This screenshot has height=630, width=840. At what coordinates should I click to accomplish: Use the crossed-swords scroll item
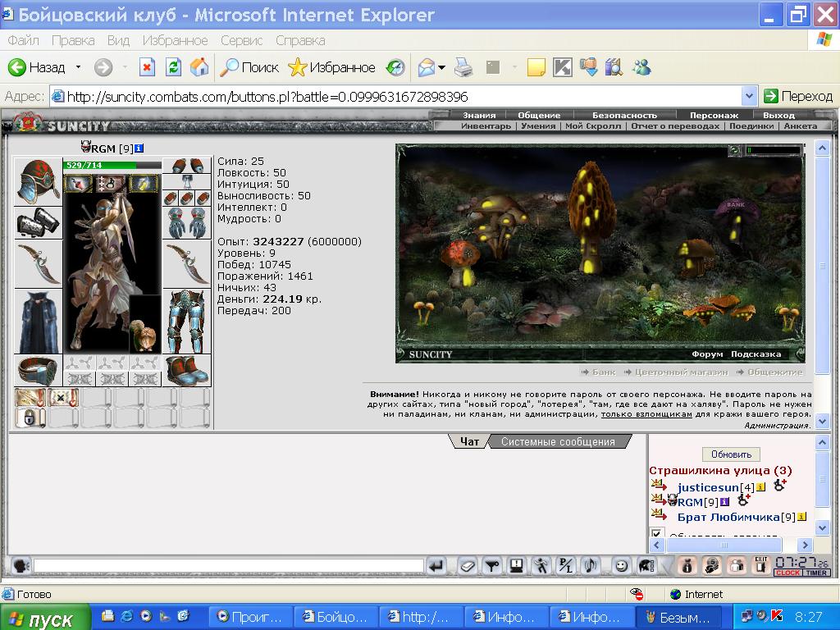tap(63, 398)
